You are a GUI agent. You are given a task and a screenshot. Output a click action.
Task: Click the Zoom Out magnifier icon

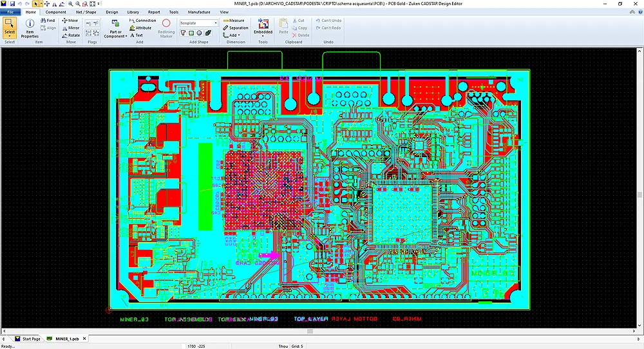tap(78, 4)
